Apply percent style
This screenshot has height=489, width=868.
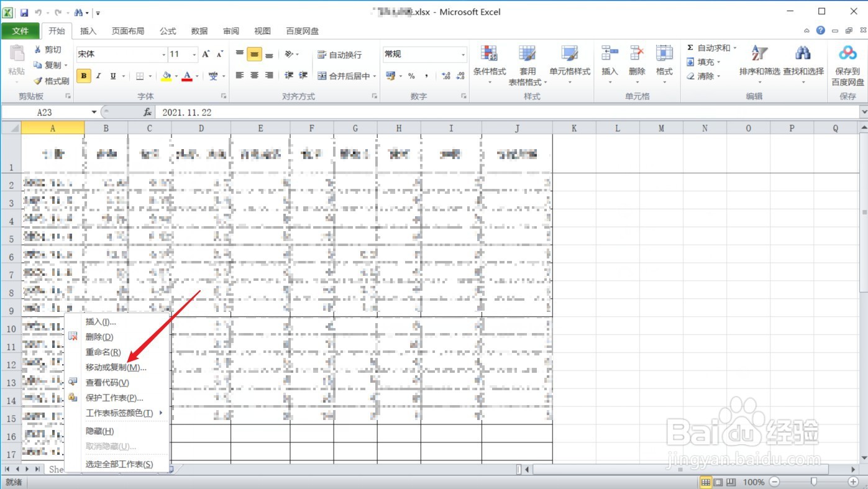click(x=411, y=76)
